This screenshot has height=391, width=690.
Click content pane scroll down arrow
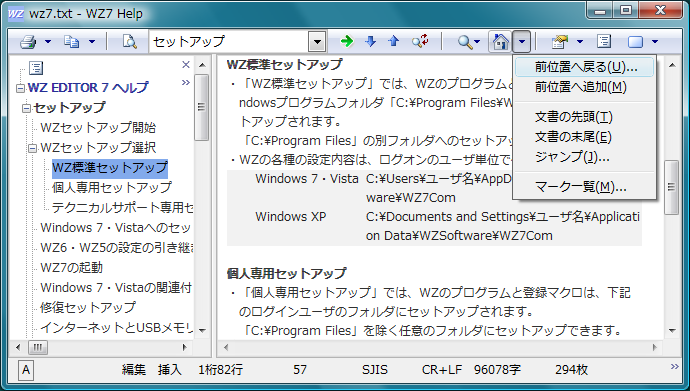tap(672, 331)
